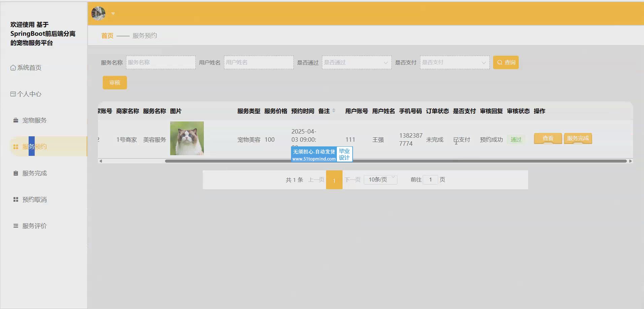Click the list icon beside 服务评价
This screenshot has height=309, width=644.
tap(15, 226)
